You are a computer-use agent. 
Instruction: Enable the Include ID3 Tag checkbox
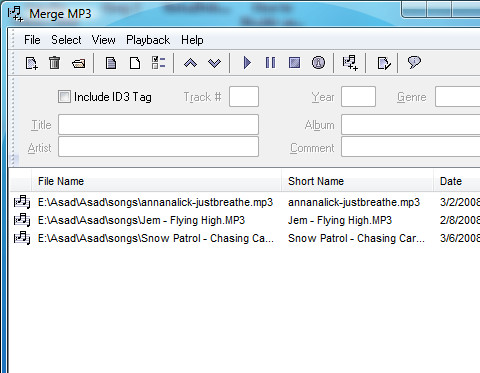(x=64, y=97)
